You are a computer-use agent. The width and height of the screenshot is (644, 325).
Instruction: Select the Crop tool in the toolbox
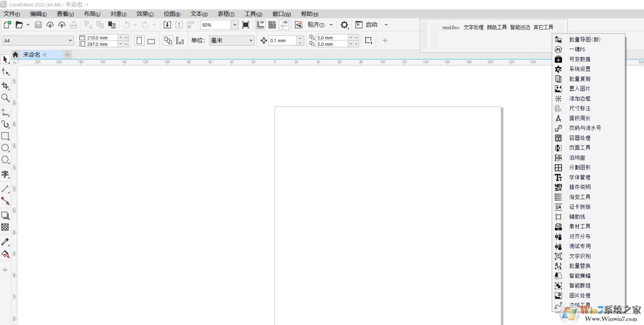[5, 86]
